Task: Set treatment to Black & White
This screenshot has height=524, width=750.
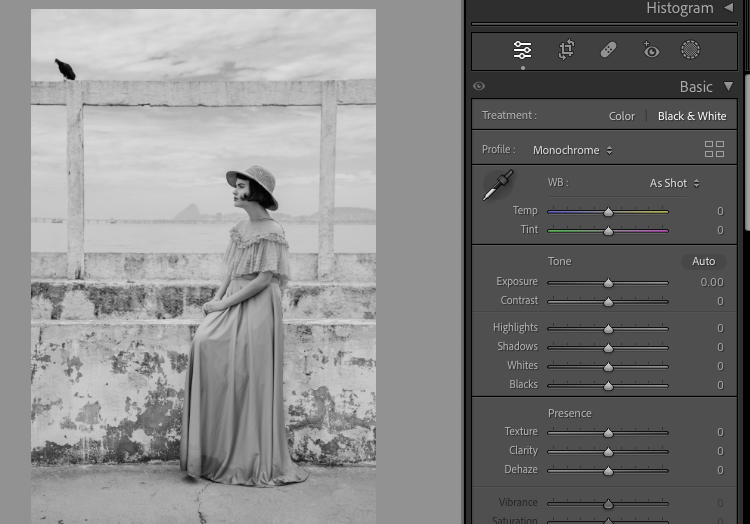Action: coord(692,116)
